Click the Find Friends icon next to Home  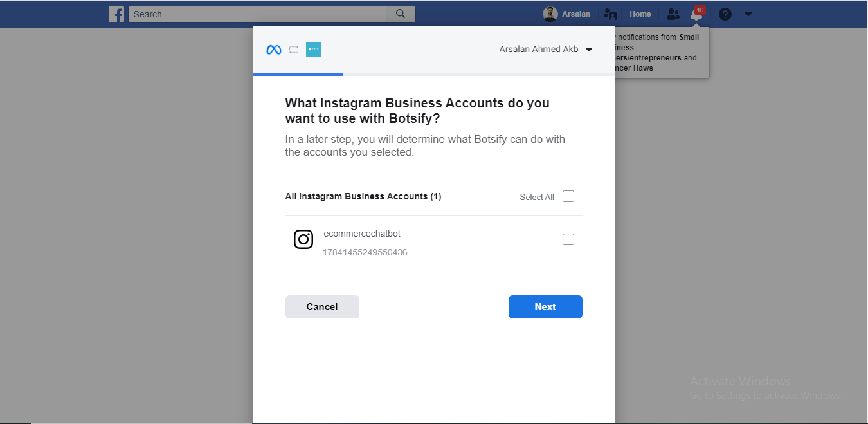[610, 14]
